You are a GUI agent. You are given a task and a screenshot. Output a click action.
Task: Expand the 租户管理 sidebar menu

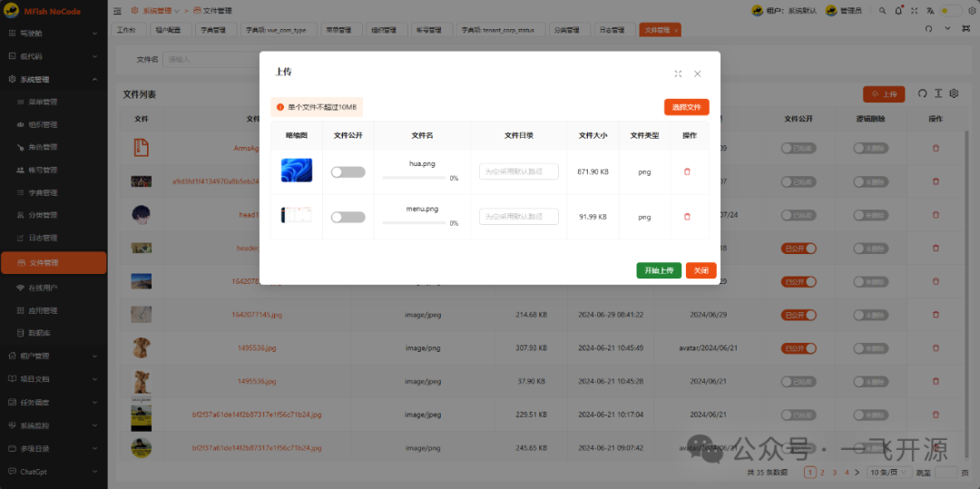click(x=54, y=356)
